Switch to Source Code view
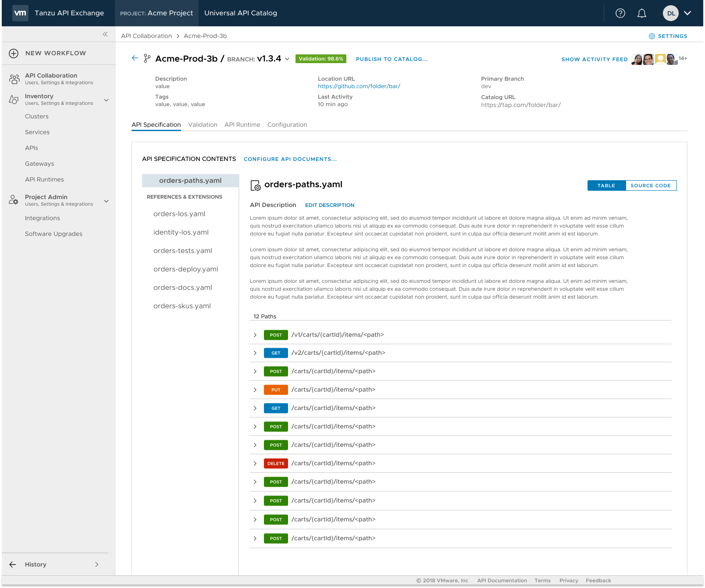Viewport: 705px width, 588px height. tap(651, 185)
